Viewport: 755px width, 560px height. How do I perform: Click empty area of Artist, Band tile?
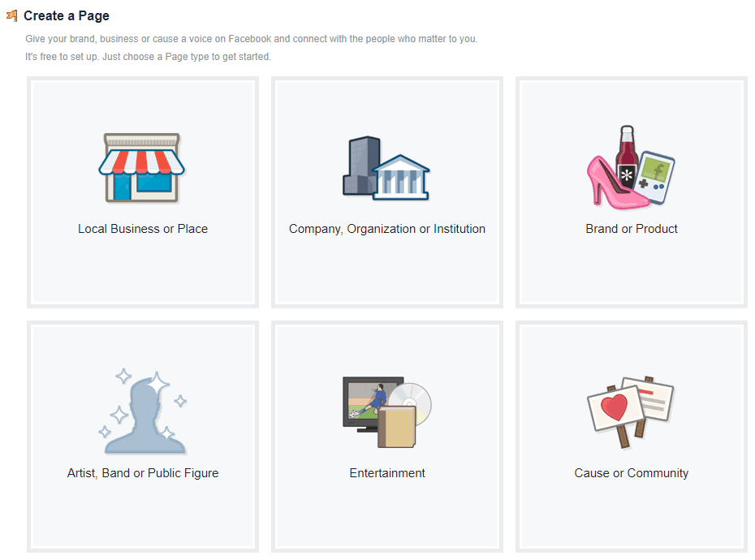coord(143,515)
